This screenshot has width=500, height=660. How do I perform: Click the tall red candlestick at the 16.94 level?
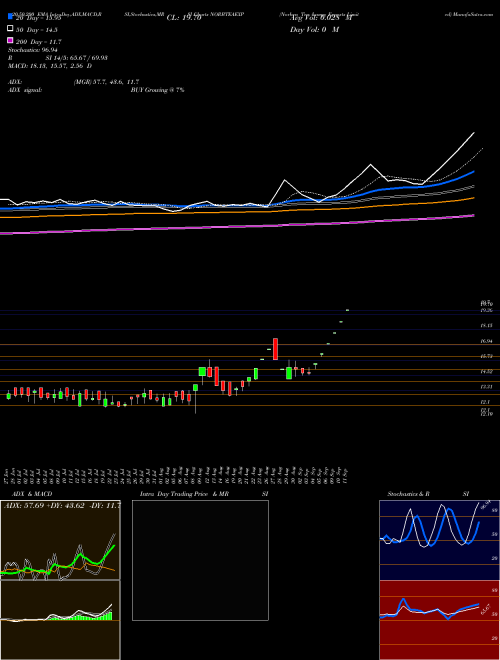click(x=275, y=349)
